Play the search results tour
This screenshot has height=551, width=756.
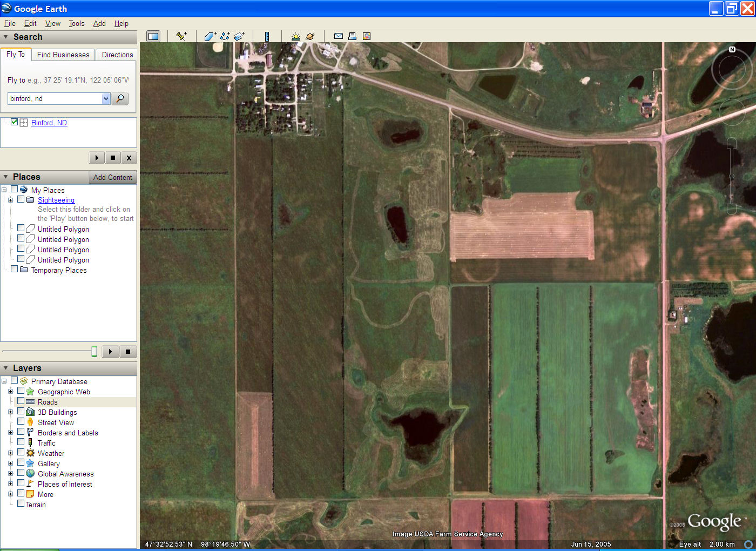[x=97, y=158]
